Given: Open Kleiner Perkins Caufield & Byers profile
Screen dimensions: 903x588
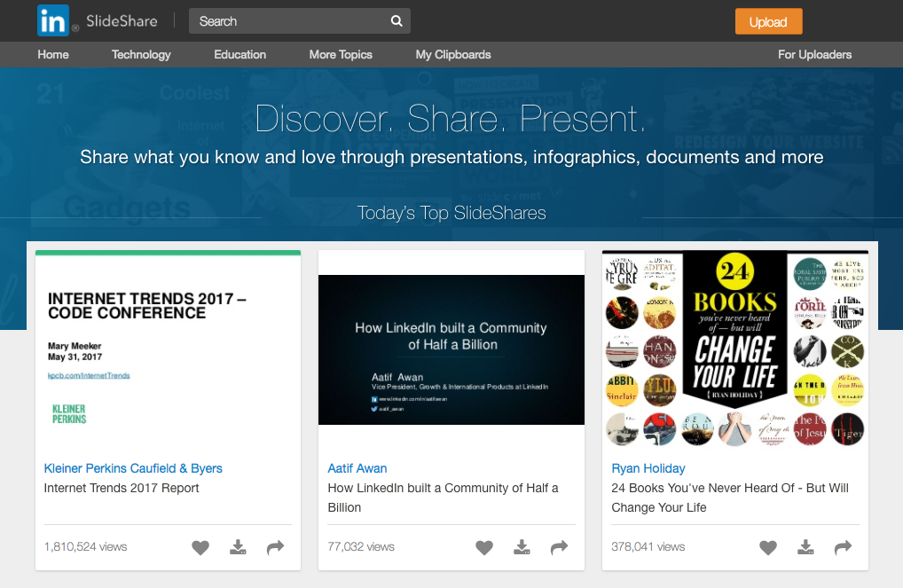Looking at the screenshot, I should coord(133,468).
